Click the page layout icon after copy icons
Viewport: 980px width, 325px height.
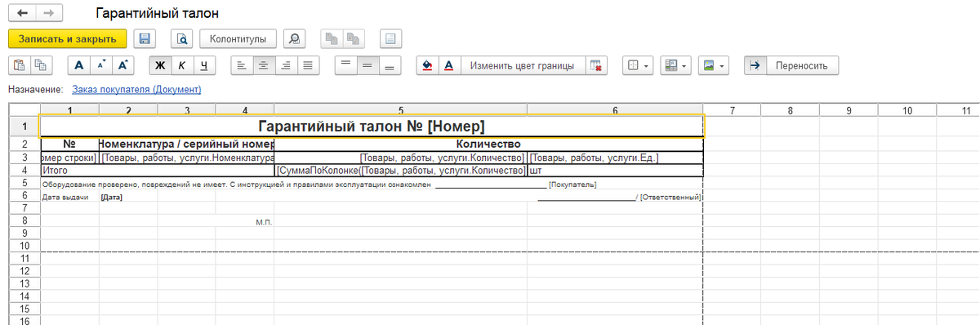point(390,38)
